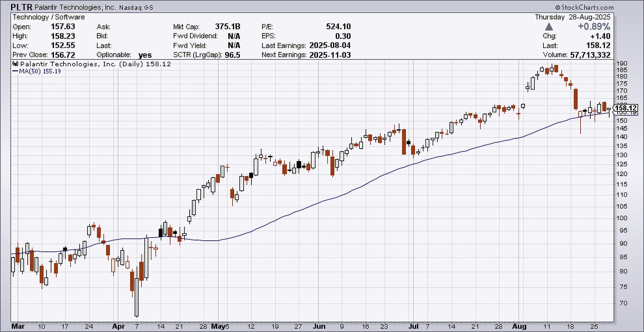Click the P/E value 524.10
This screenshot has height=332, width=644.
[x=339, y=27]
